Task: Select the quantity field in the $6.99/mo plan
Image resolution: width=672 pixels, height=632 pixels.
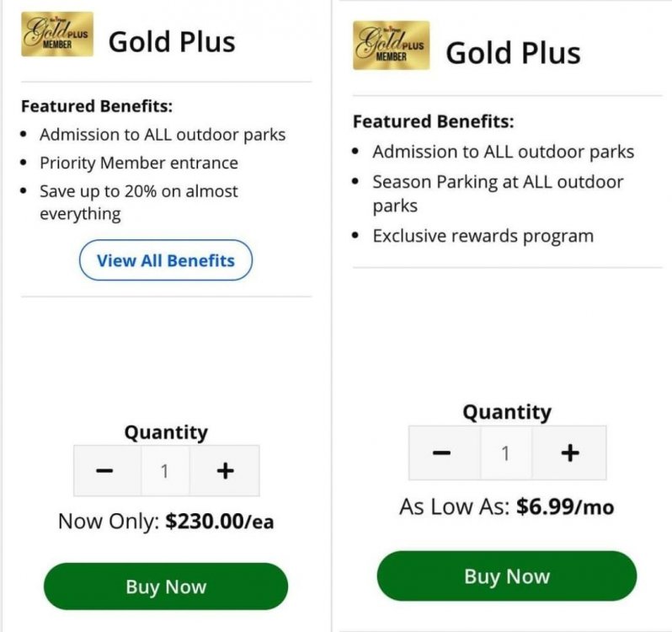Action: [x=505, y=453]
